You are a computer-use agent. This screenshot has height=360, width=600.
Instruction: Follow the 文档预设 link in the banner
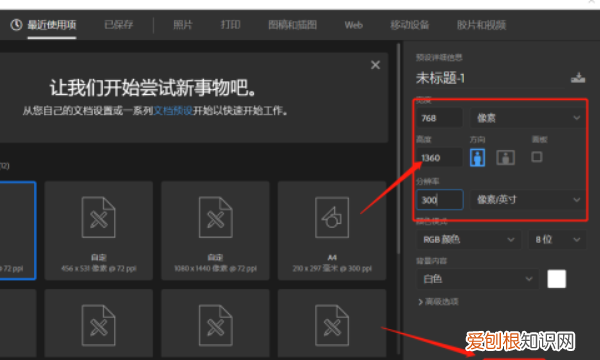[x=173, y=111]
